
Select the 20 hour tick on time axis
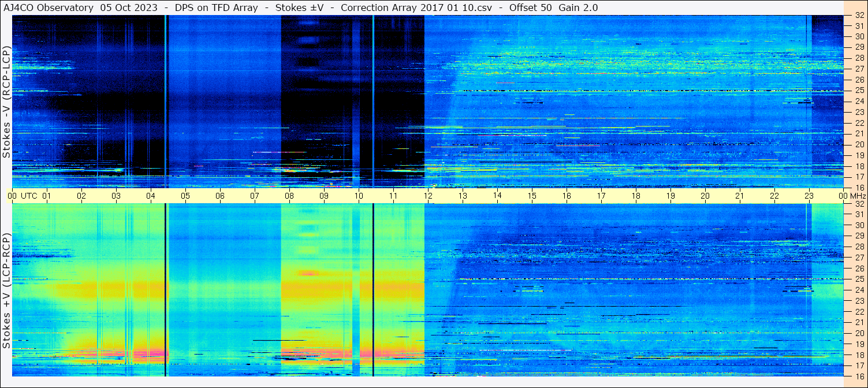(x=705, y=196)
